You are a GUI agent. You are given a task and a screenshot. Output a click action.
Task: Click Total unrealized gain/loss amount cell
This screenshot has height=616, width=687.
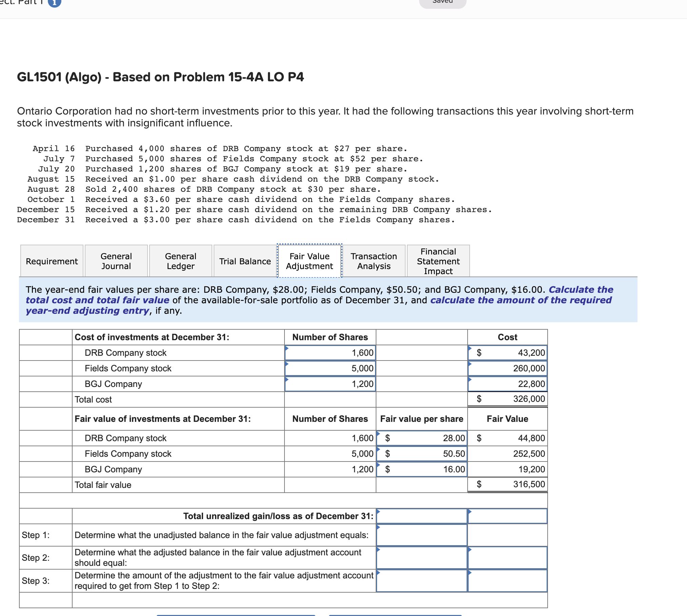[x=507, y=516]
